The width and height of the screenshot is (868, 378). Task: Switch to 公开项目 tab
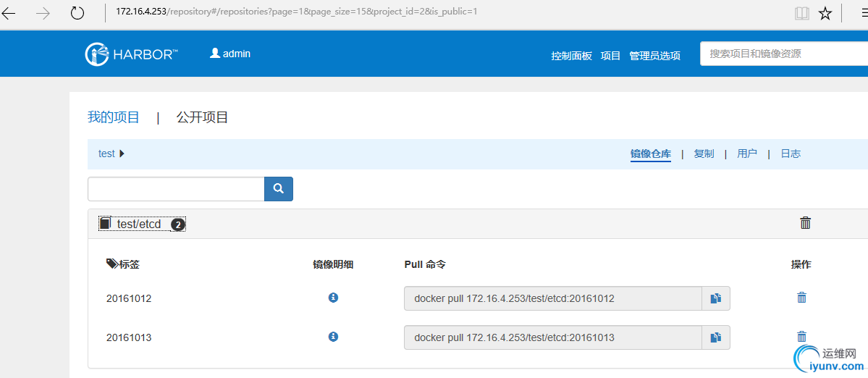pyautogui.click(x=202, y=117)
